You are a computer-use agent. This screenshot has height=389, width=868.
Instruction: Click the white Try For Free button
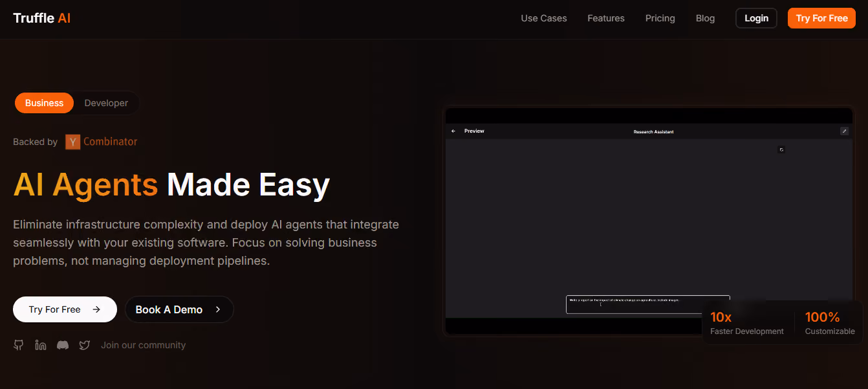[x=65, y=309]
